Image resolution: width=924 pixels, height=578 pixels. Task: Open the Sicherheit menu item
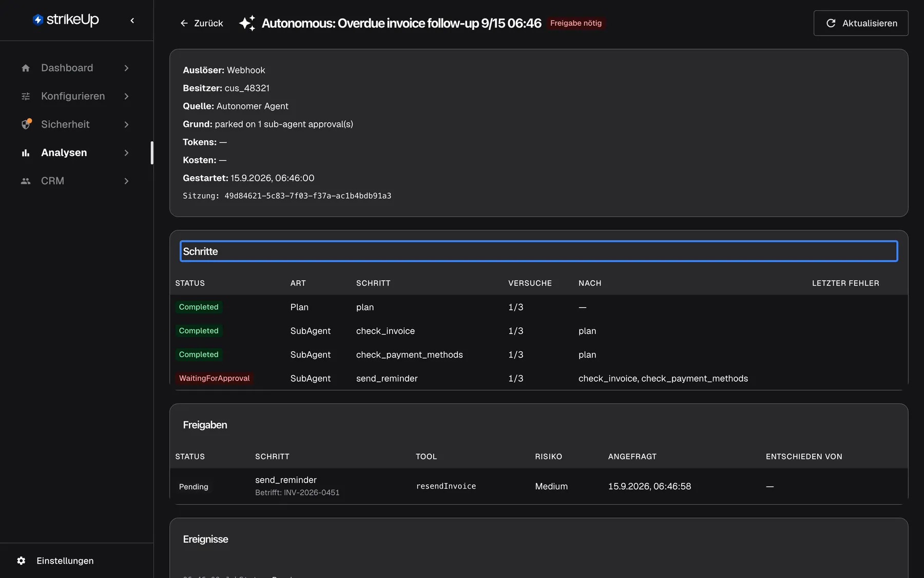76,124
